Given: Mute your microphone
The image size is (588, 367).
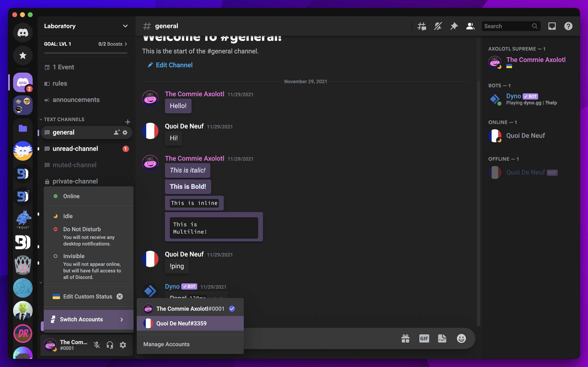Looking at the screenshot, I should (x=97, y=345).
